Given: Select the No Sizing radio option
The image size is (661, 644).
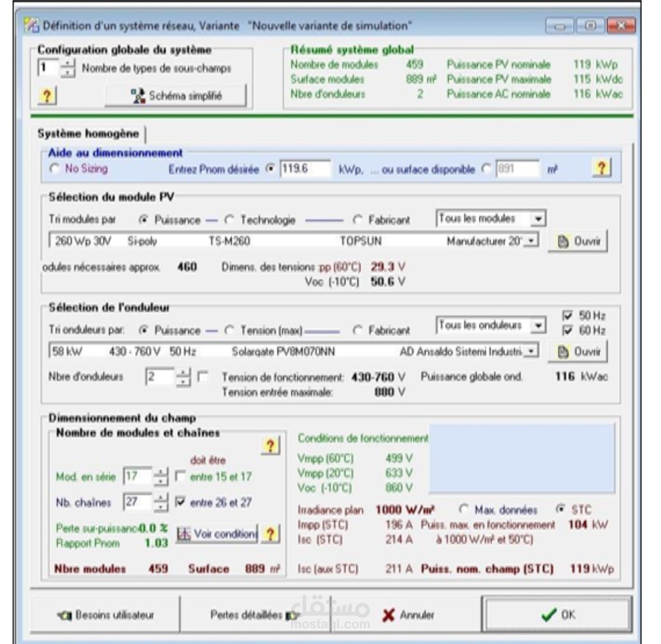Looking at the screenshot, I should click(54, 169).
